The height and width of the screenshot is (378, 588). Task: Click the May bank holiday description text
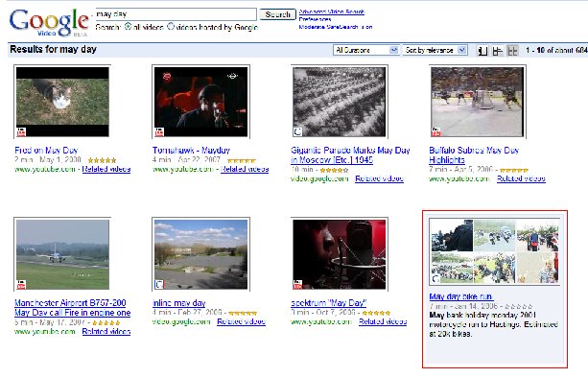[x=493, y=324]
